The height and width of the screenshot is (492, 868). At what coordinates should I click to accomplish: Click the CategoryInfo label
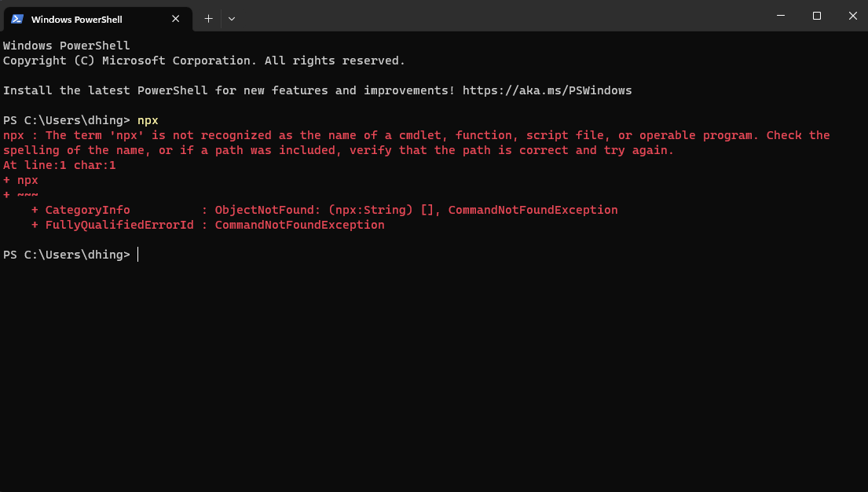(x=87, y=209)
